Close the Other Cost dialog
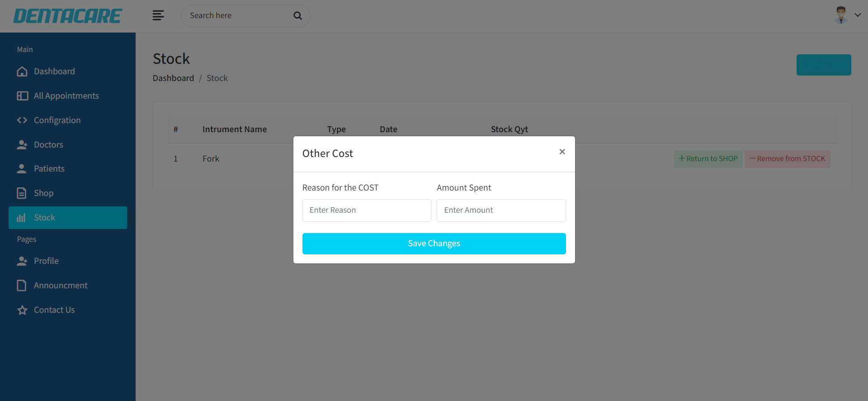 [x=562, y=152]
